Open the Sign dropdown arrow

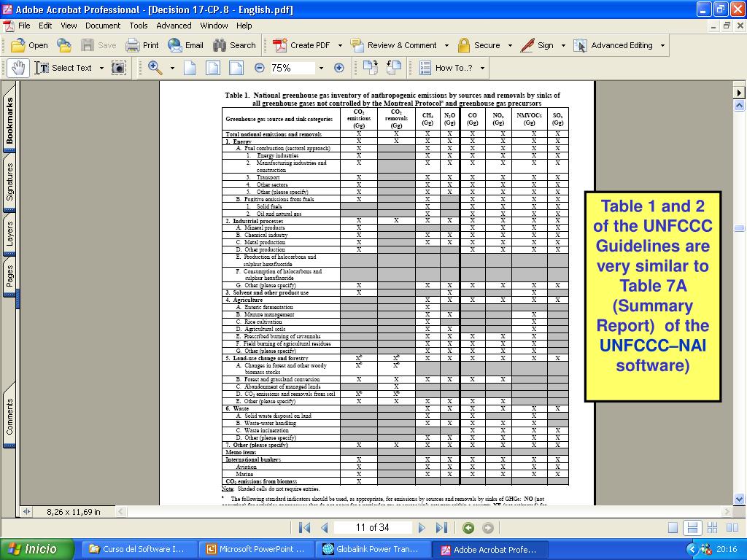(563, 46)
